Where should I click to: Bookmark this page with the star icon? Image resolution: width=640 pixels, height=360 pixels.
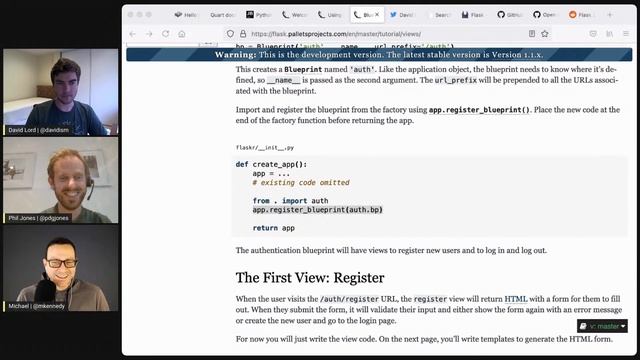point(545,34)
